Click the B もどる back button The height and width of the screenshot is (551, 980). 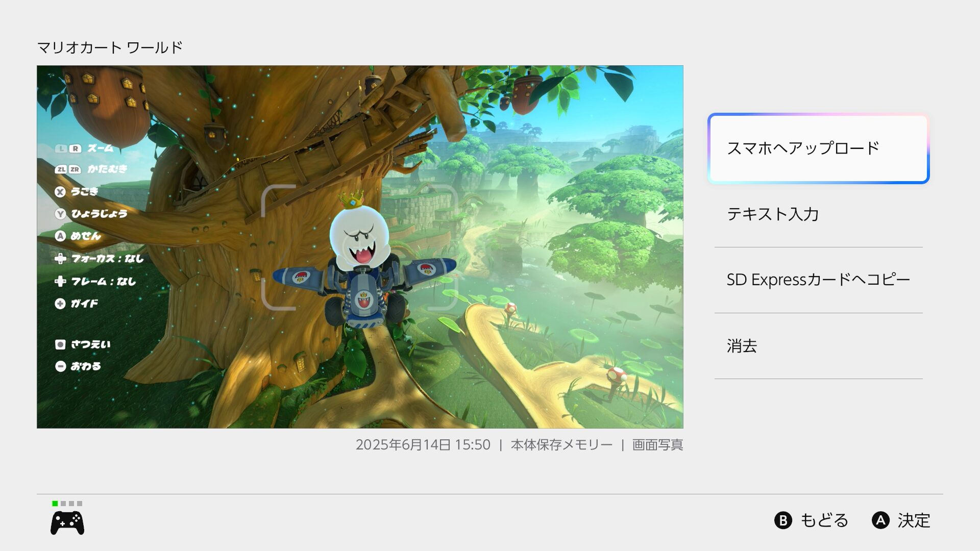(811, 520)
